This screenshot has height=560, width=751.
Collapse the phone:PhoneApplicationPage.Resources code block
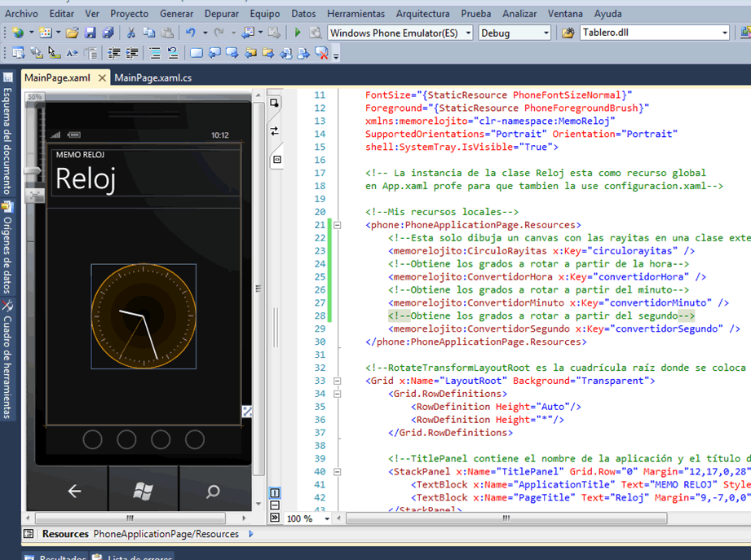337,225
